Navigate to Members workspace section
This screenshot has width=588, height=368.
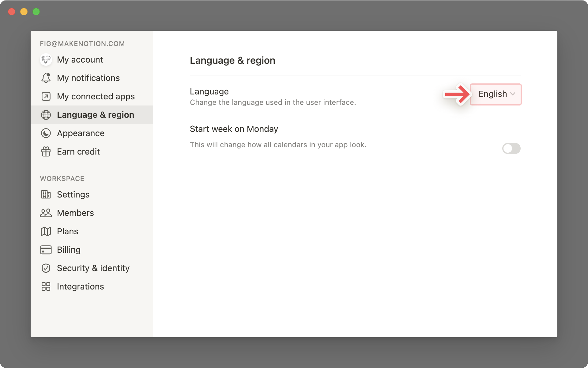coord(75,213)
